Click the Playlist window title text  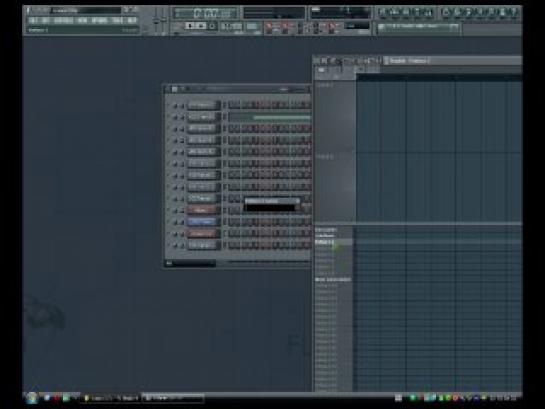(x=409, y=61)
